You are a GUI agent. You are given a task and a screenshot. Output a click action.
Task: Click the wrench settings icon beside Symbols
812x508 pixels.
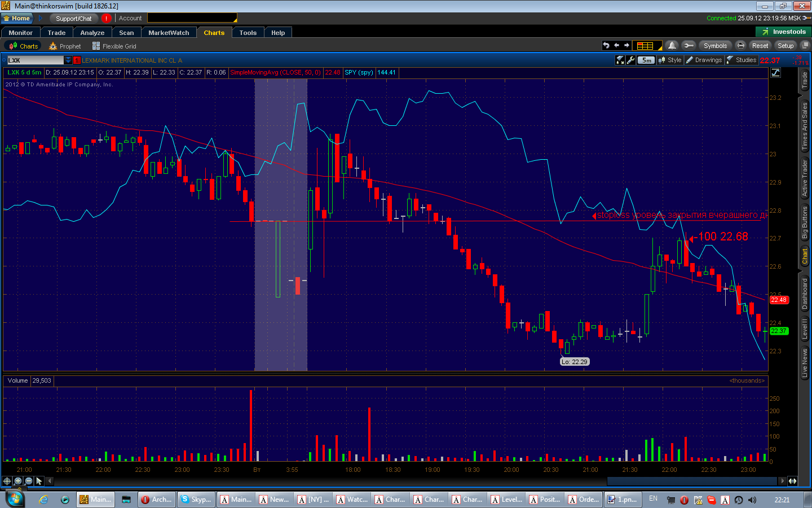[688, 46]
